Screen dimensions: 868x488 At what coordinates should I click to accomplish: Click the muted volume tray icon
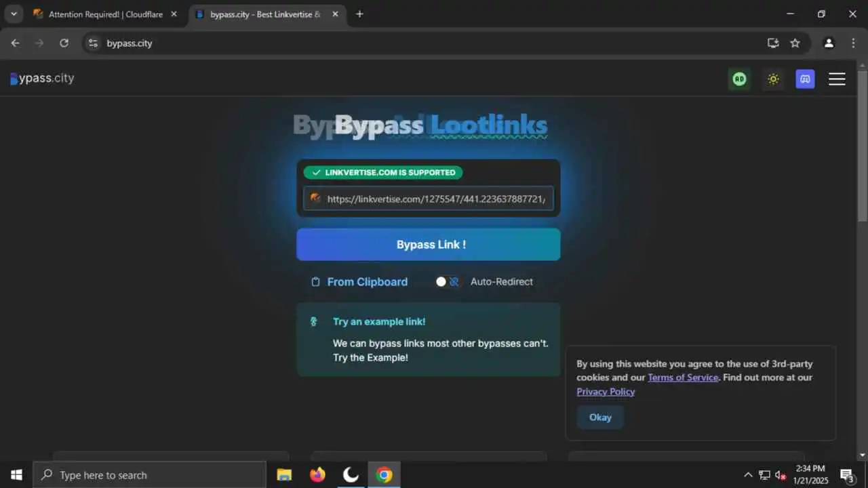tap(780, 475)
